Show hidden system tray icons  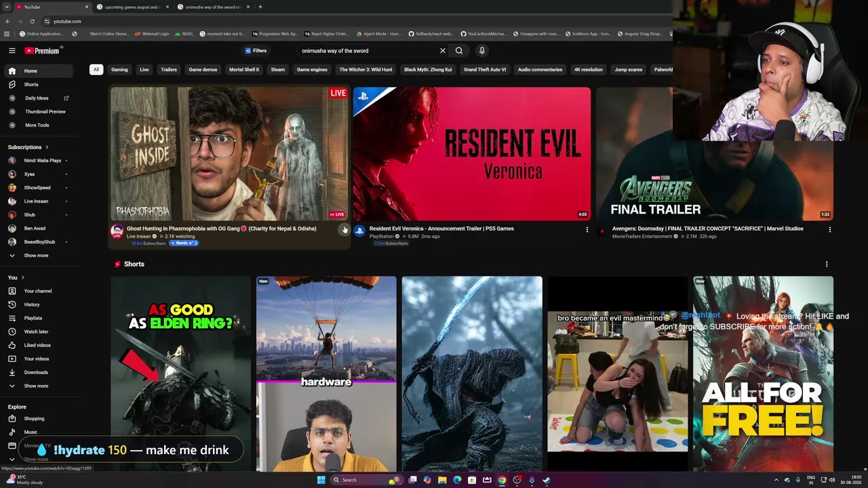point(776,480)
